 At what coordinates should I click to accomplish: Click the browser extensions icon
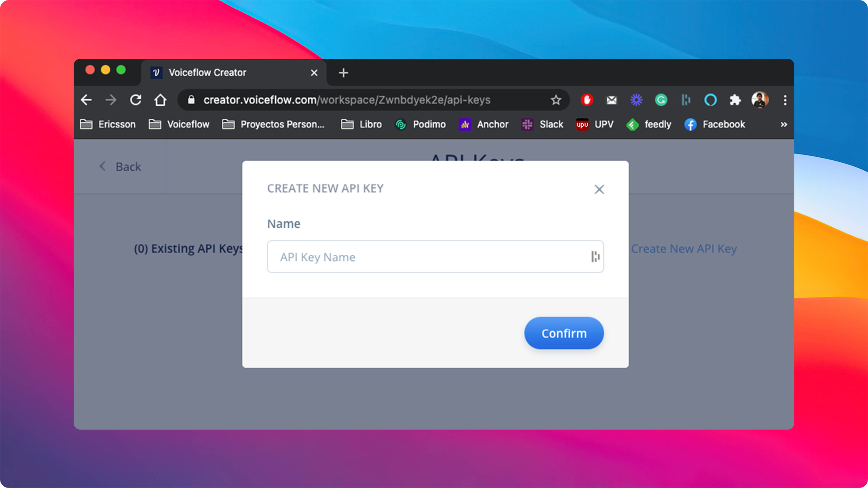coord(734,100)
